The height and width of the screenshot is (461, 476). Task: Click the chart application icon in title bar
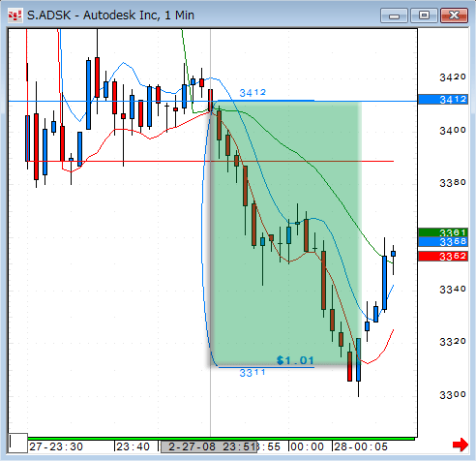(x=15, y=15)
